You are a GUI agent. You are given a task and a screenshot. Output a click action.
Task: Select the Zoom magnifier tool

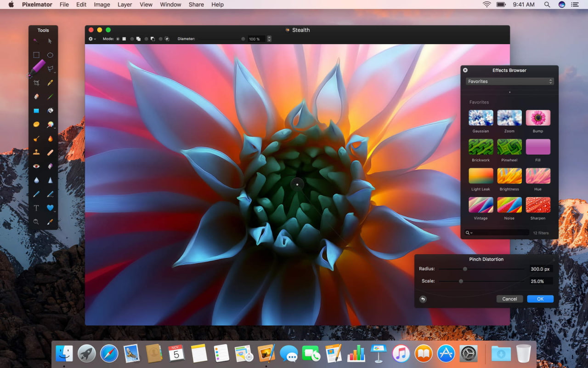click(x=36, y=222)
